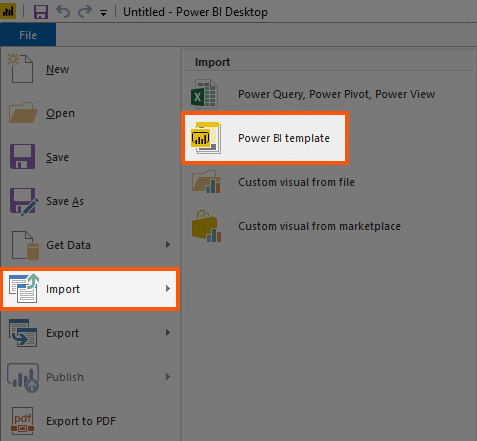Select the Export menu entry text
Viewport: 477px width, 441px height.
63,333
